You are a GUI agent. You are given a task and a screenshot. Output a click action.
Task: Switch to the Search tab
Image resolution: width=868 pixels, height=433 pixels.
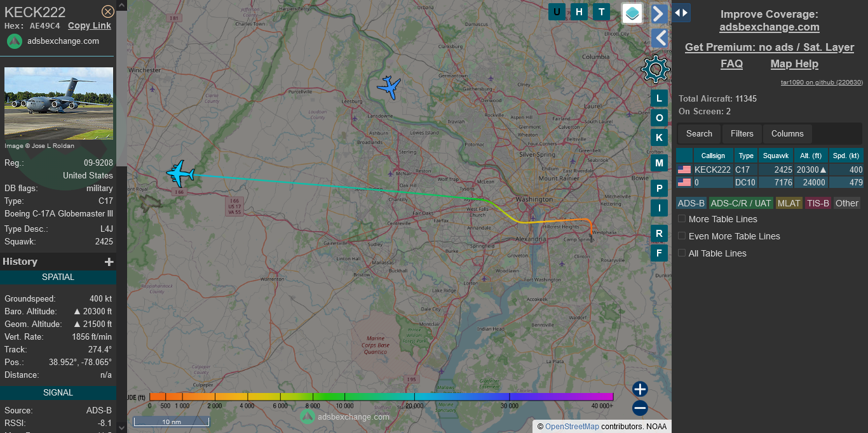pyautogui.click(x=699, y=133)
